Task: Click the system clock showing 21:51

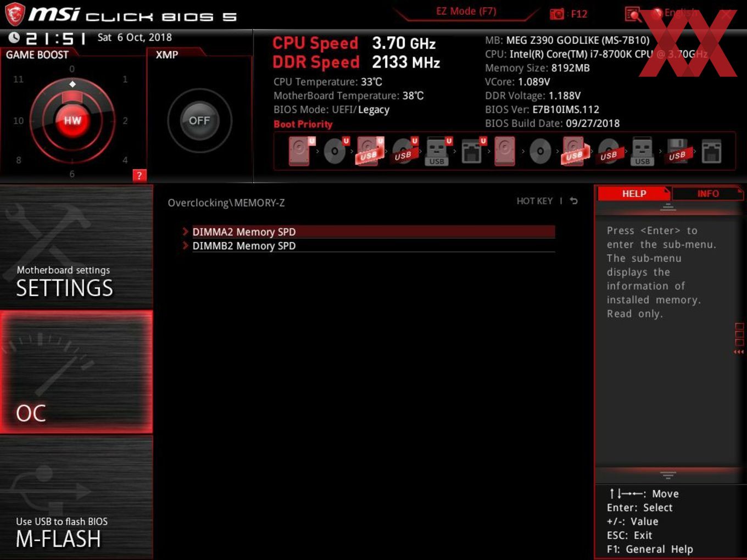Action: [x=55, y=38]
